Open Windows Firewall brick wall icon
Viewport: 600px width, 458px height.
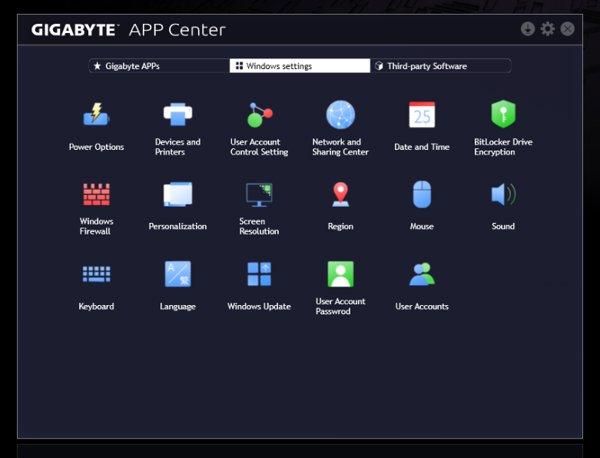click(96, 194)
